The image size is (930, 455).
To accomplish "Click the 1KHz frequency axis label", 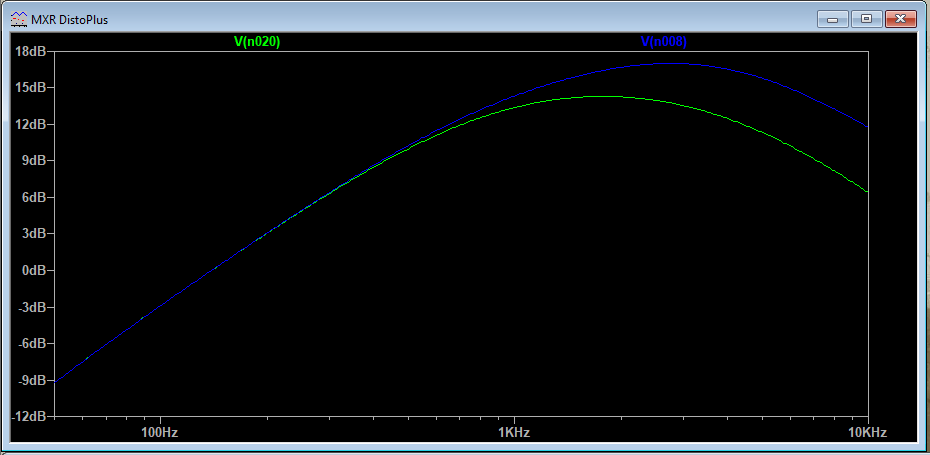I will coord(514,432).
